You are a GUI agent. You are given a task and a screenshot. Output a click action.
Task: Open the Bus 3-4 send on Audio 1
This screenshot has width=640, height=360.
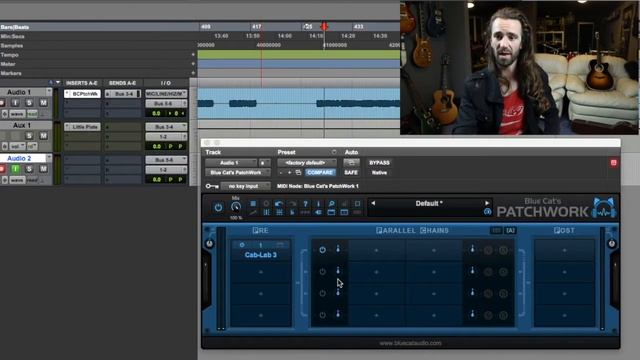point(123,94)
